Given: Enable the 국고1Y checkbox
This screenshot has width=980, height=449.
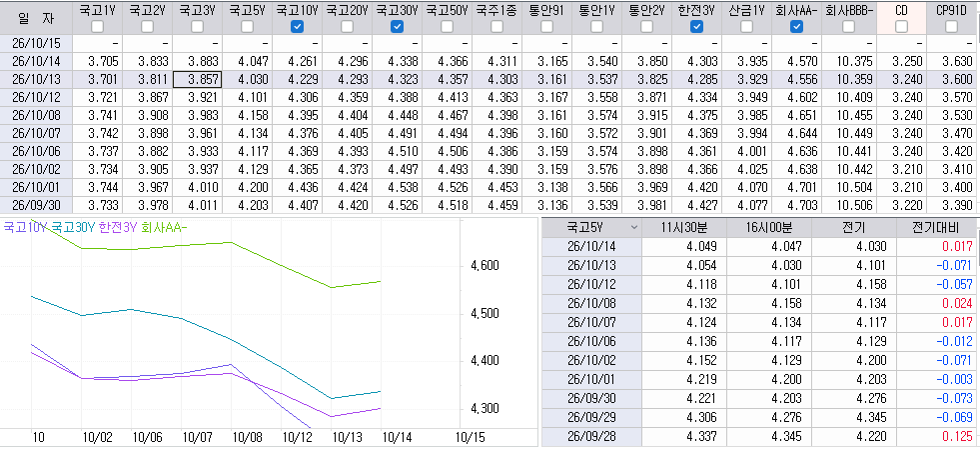Looking at the screenshot, I should (98, 26).
